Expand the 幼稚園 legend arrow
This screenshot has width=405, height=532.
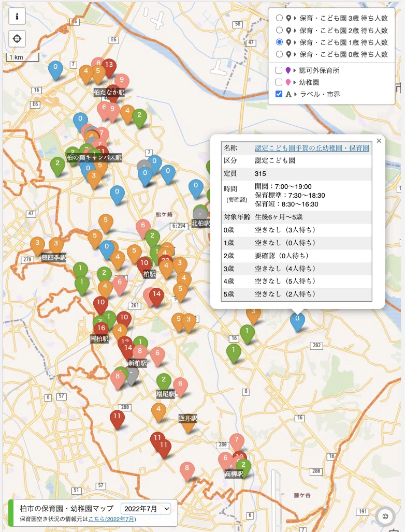click(295, 82)
